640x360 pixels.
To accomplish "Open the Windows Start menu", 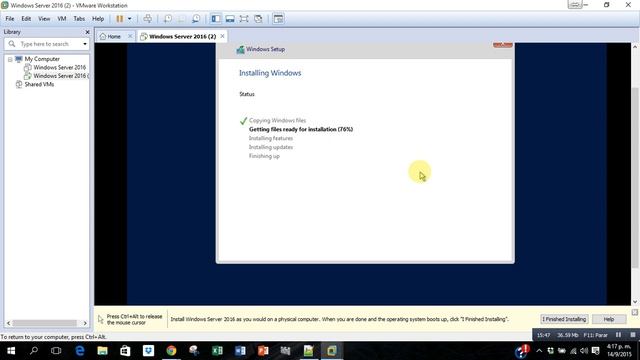I will (11, 351).
